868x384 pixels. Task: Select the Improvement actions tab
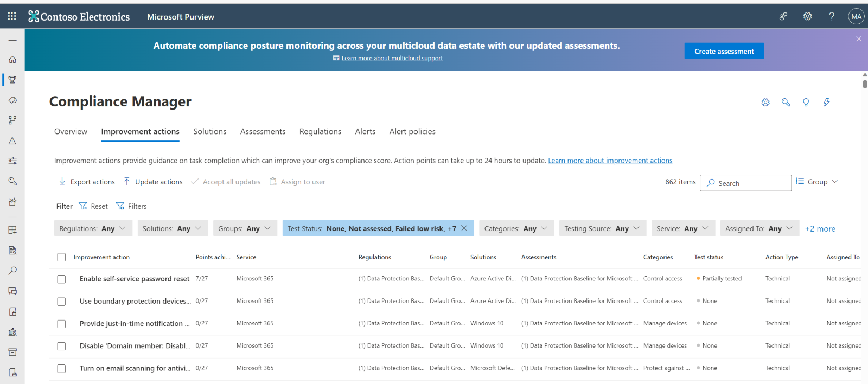click(x=140, y=131)
